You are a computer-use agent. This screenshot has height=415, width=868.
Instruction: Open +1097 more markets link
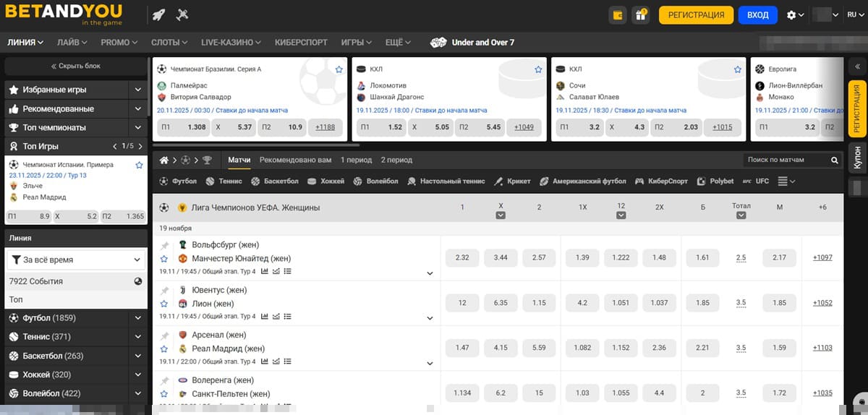tap(822, 257)
